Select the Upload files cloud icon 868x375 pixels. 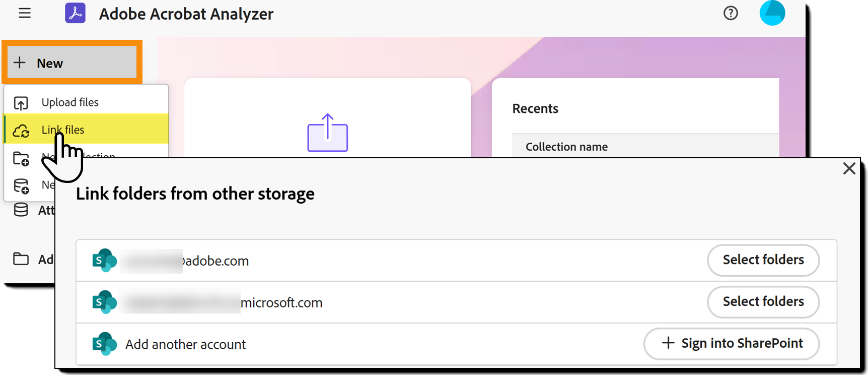point(21,102)
